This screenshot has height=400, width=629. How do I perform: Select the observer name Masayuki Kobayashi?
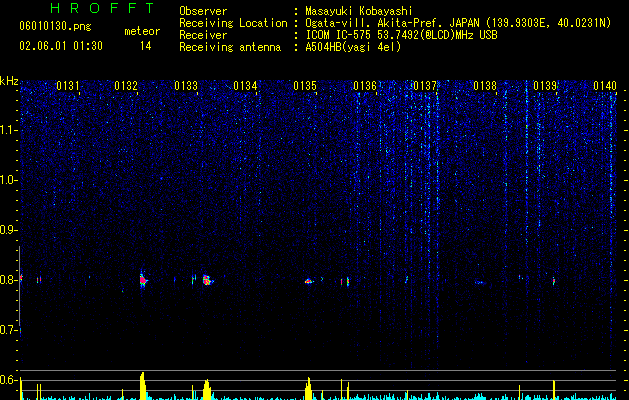click(x=359, y=11)
